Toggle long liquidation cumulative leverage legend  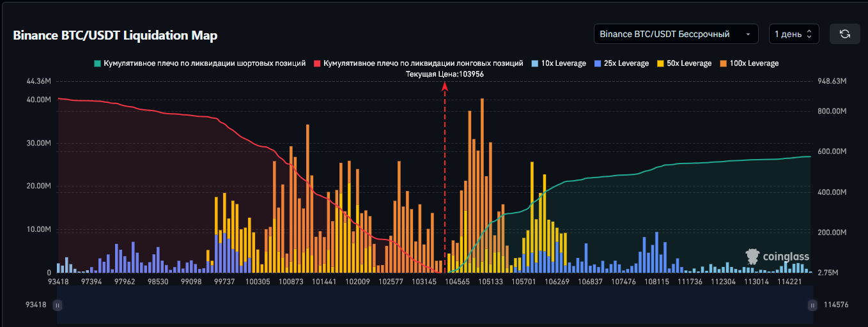(x=419, y=63)
